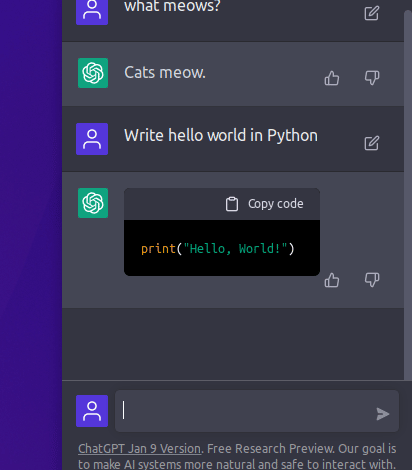This screenshot has width=412, height=470.
Task: Edit the 'Write hello world in Python' message
Action: (371, 143)
